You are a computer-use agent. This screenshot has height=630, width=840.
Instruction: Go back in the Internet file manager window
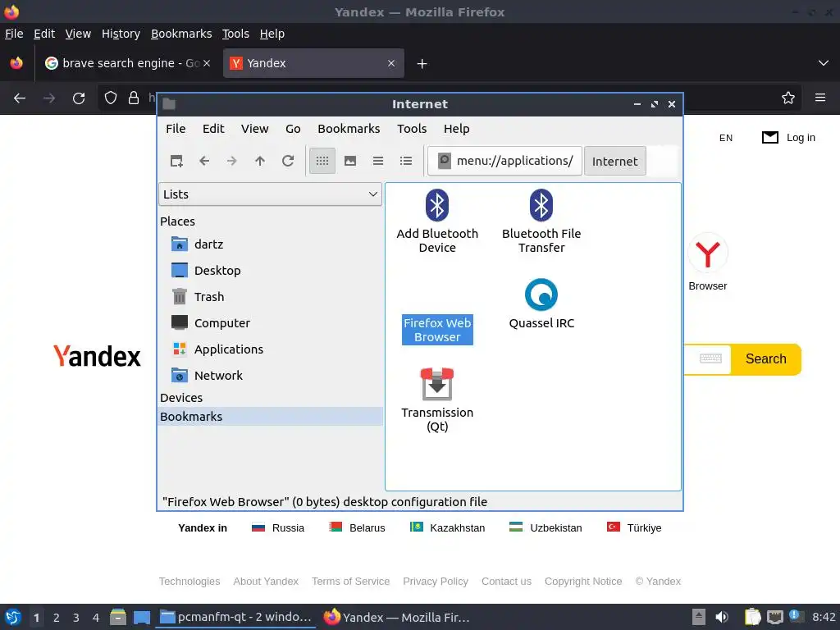pyautogui.click(x=204, y=161)
